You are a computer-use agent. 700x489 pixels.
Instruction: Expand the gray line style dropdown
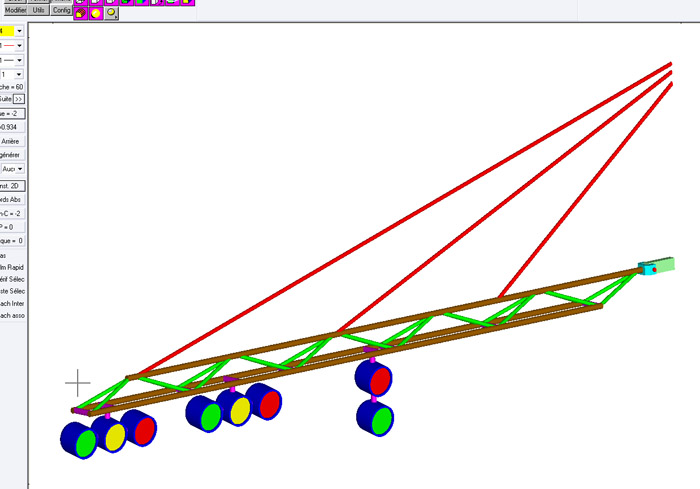pyautogui.click(x=19, y=60)
